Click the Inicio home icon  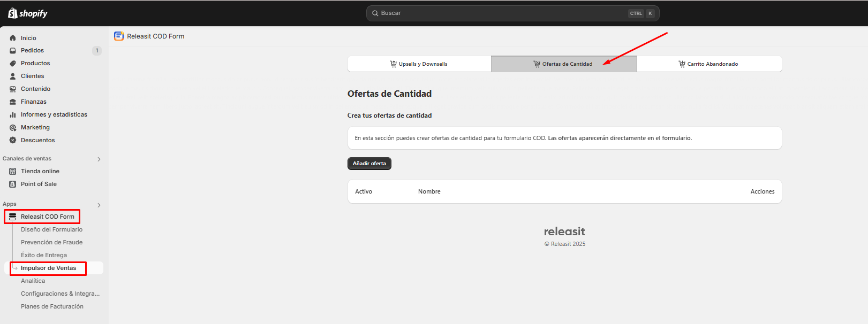click(13, 38)
